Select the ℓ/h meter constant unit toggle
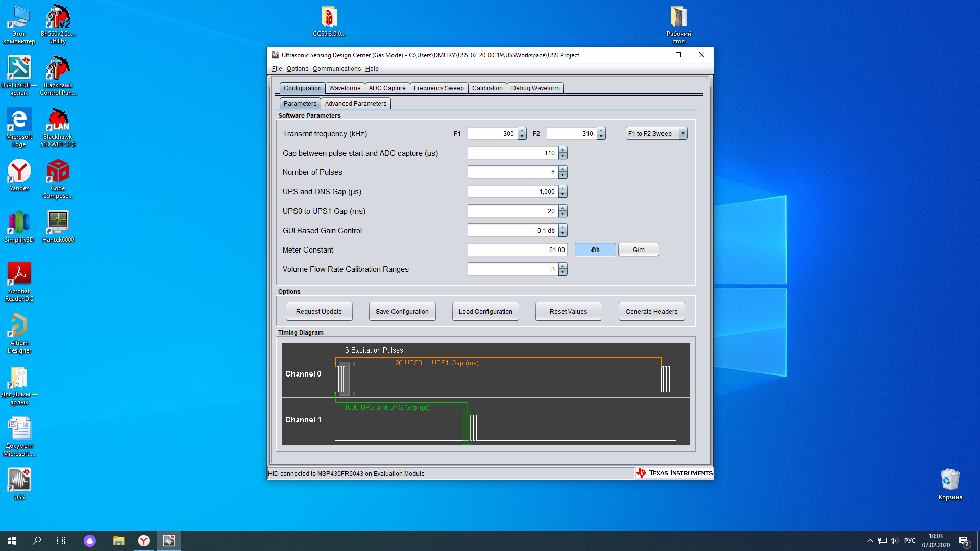980x551 pixels. pos(595,249)
